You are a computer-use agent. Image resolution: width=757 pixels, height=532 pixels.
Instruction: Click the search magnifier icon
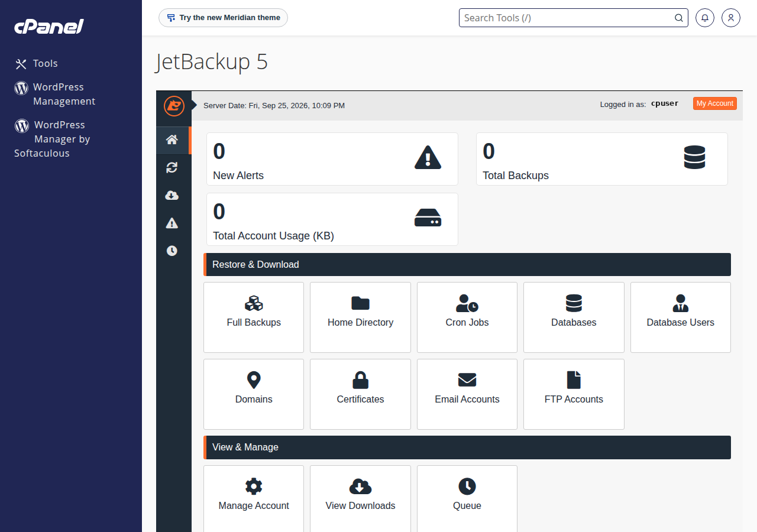679,18
